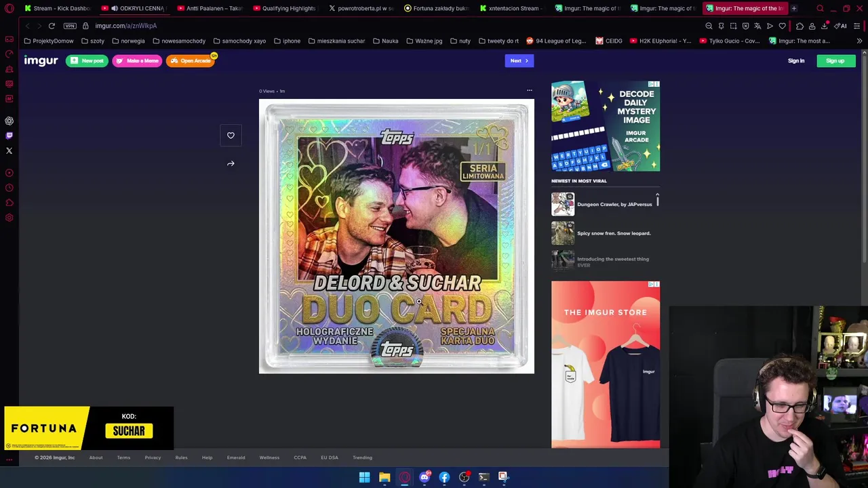Click the Fortuna KOD SUCHAR banner

(89, 428)
